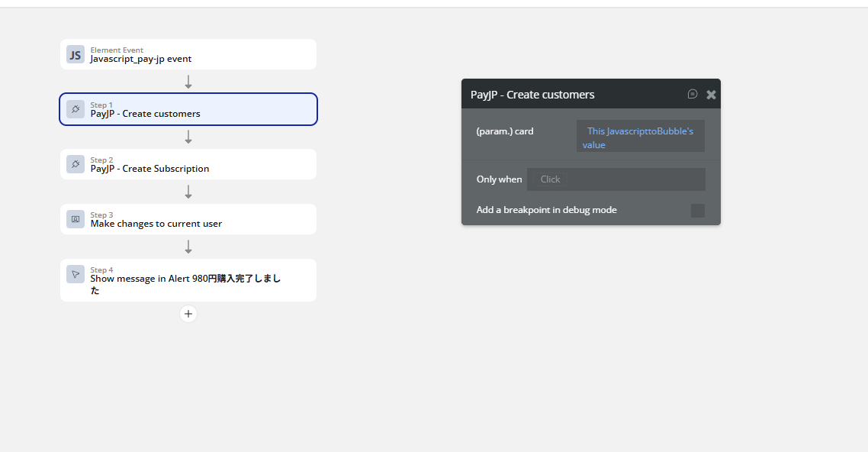Click the arrow between Step 1 and Step 2
Screen dimensions: 868x452
click(x=188, y=137)
